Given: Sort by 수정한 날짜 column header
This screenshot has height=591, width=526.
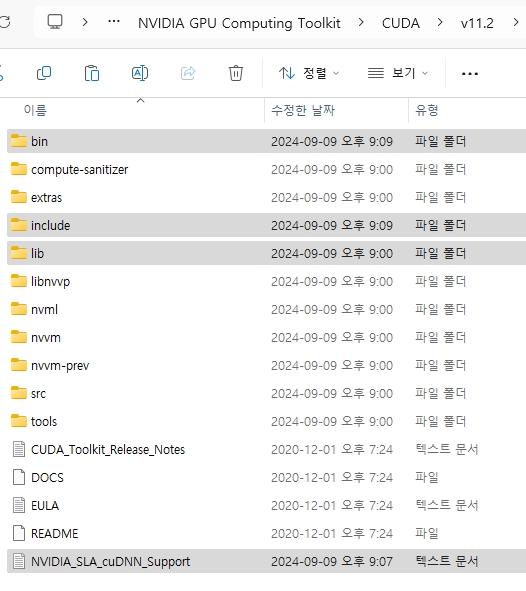Looking at the screenshot, I should pyautogui.click(x=303, y=110).
